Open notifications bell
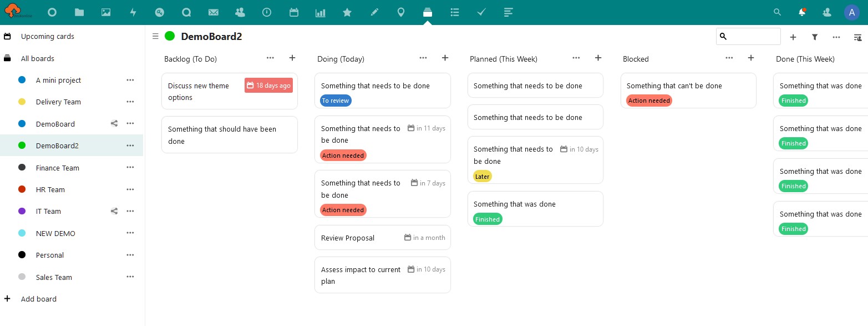Viewport: 868px width, 326px height. [x=802, y=12]
